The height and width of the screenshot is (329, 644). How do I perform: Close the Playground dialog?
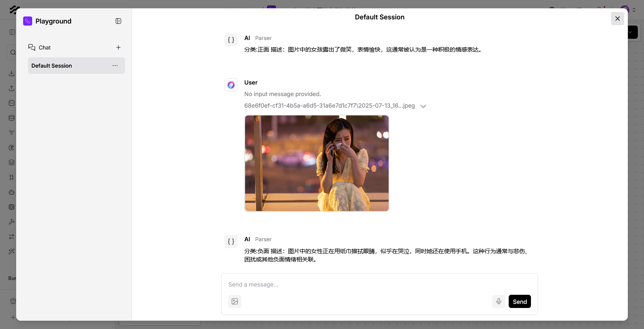tap(618, 19)
